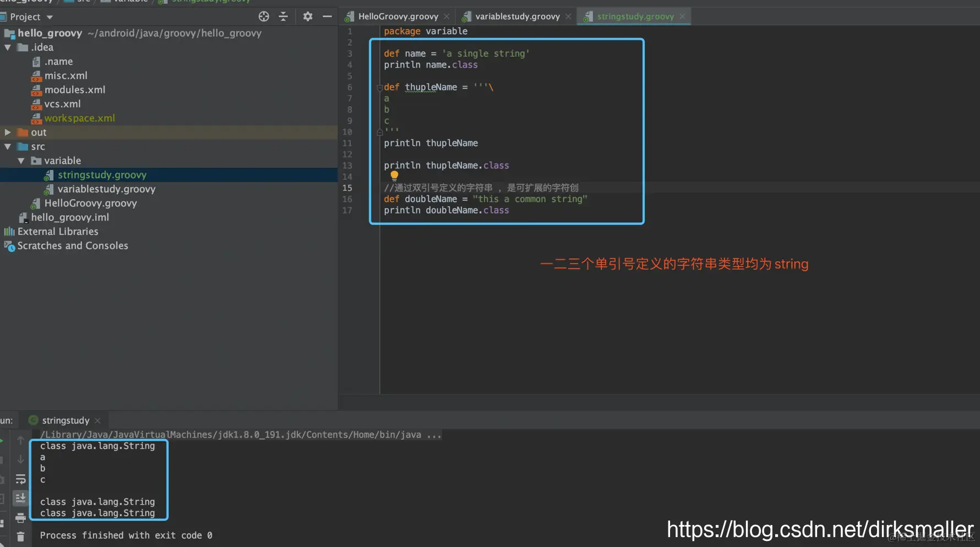Select the .name file

tap(58, 62)
